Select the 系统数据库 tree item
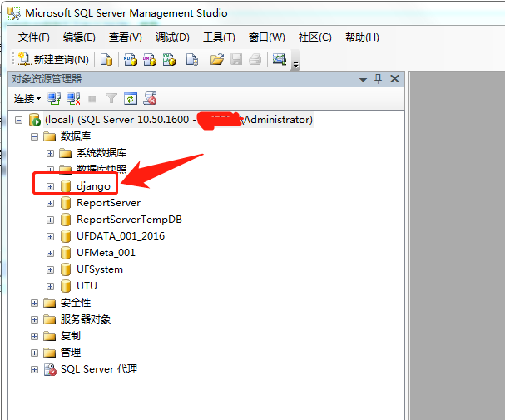505x420 pixels. coord(101,153)
